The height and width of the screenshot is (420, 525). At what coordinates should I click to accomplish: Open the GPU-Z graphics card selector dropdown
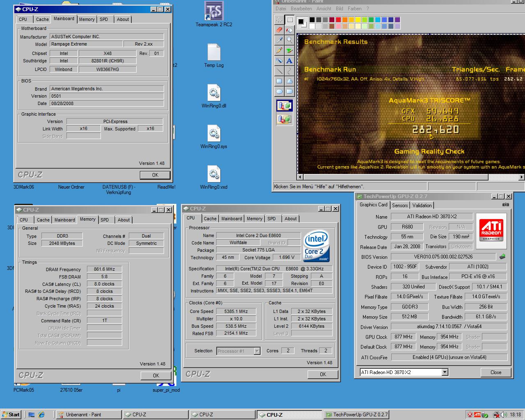[445, 372]
